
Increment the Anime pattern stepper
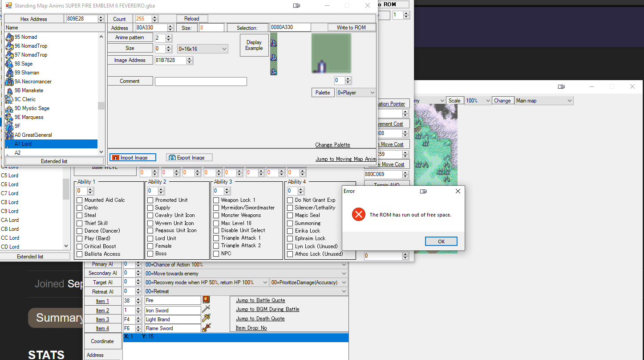pyautogui.click(x=169, y=36)
